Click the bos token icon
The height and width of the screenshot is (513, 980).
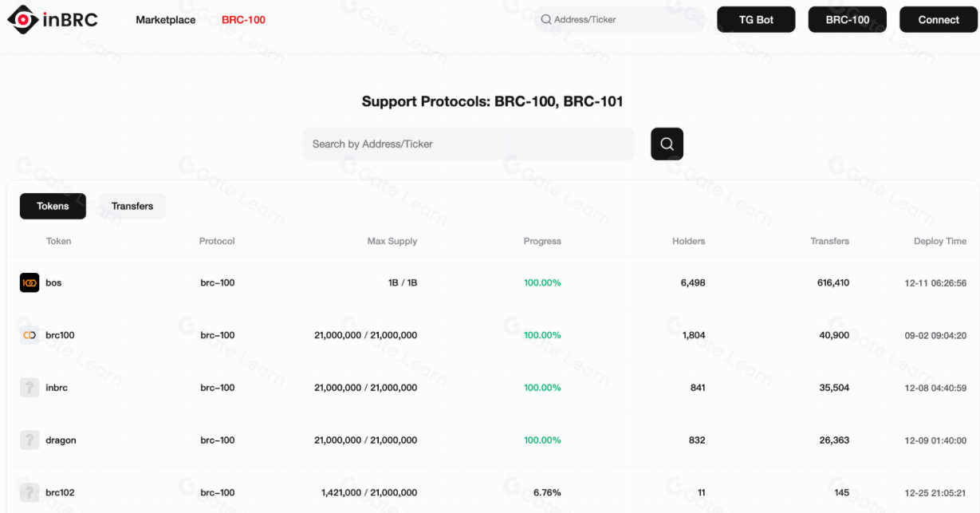(x=30, y=282)
